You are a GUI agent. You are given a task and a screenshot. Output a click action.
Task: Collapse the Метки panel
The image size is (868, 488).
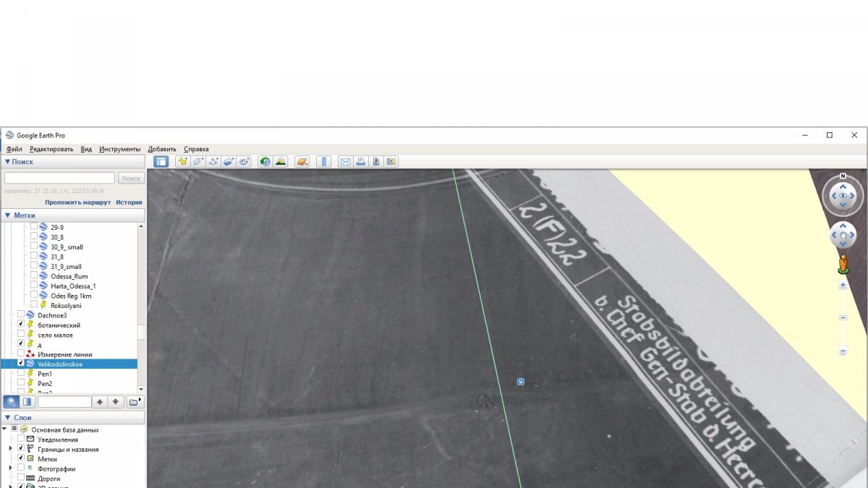[x=7, y=215]
